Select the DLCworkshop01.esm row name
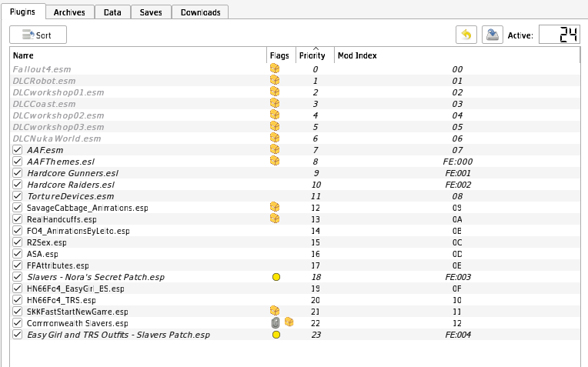588x367 pixels. (x=58, y=92)
